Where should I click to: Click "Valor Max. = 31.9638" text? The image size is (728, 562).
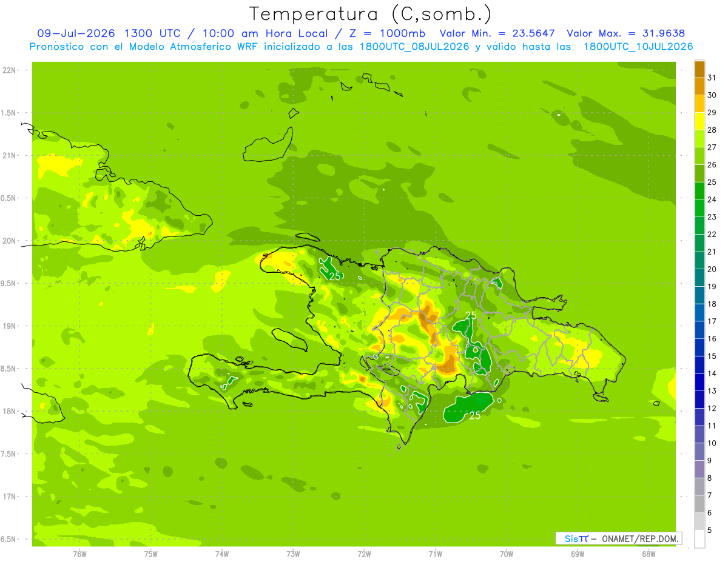tap(626, 33)
